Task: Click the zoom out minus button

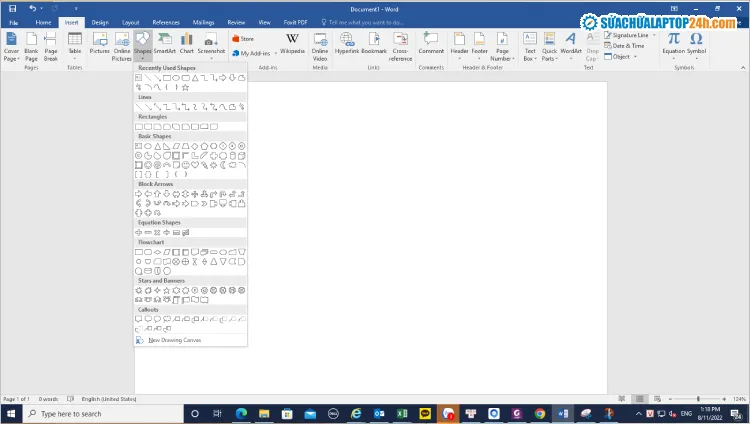Action: click(x=670, y=399)
